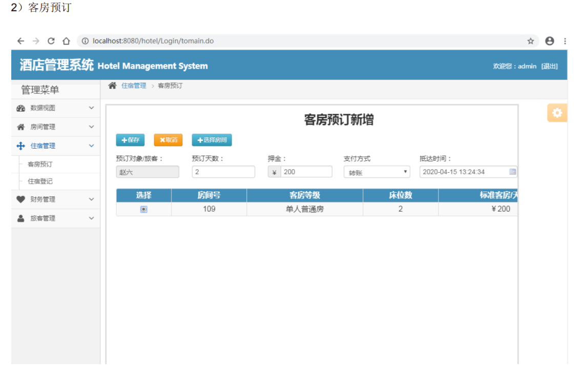Click the 房间管理 house icon
584x392 pixels.
point(21,127)
